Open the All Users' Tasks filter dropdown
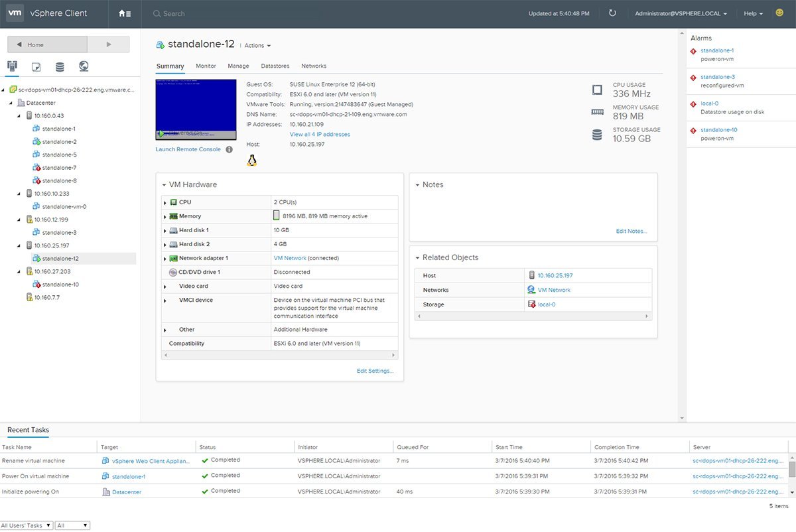The width and height of the screenshot is (796, 532). pyautogui.click(x=27, y=525)
